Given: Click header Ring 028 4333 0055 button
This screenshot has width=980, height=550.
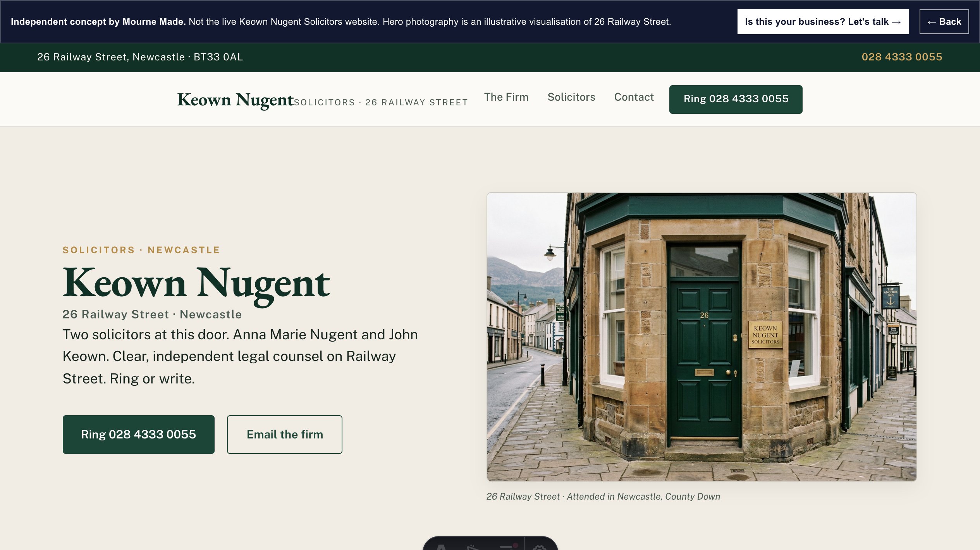Looking at the screenshot, I should 736,99.
